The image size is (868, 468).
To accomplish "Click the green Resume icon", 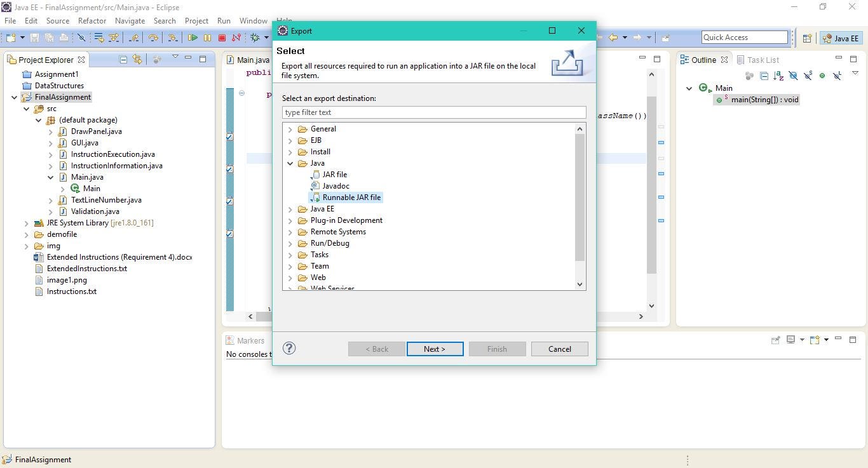I will tap(193, 37).
